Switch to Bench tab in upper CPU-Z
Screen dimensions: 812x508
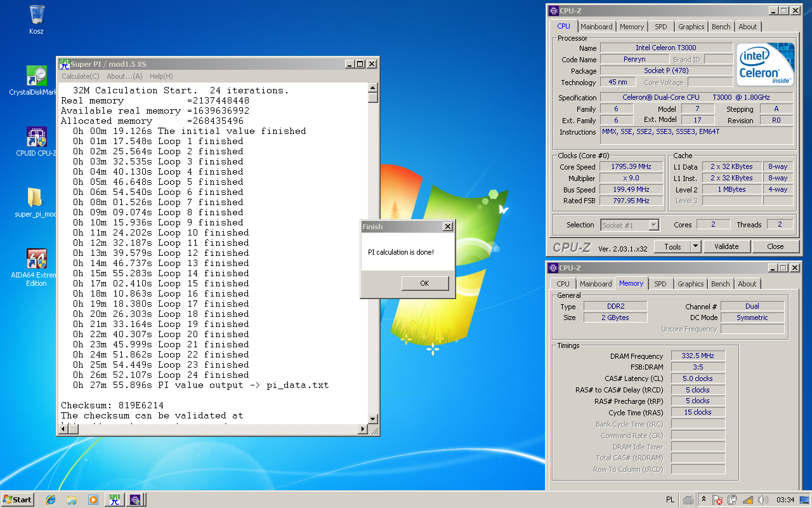(721, 27)
